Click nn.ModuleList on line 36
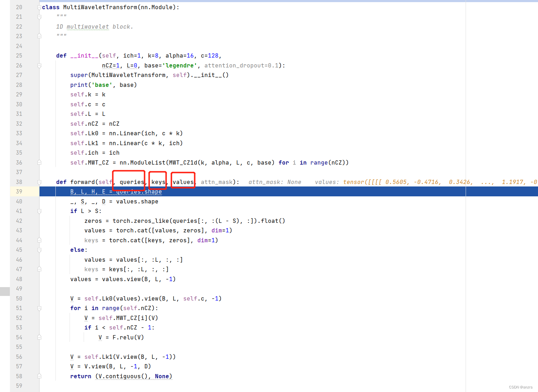The width and height of the screenshot is (538, 392). click(143, 163)
